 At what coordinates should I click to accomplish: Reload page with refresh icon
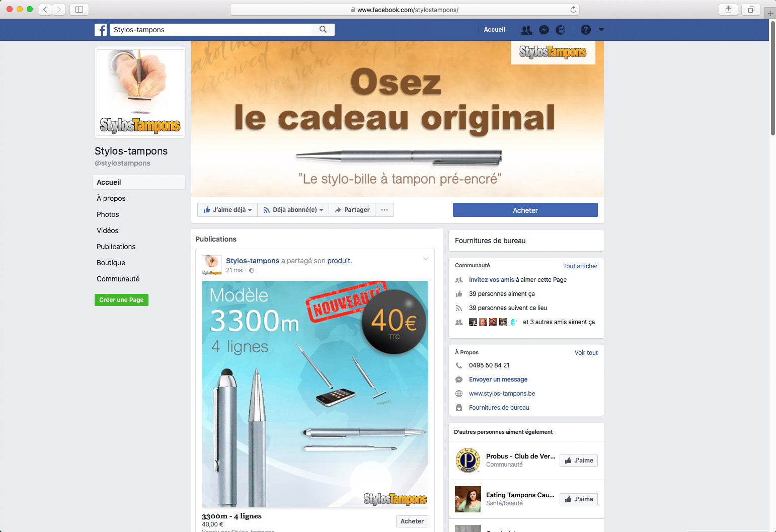coord(573,10)
